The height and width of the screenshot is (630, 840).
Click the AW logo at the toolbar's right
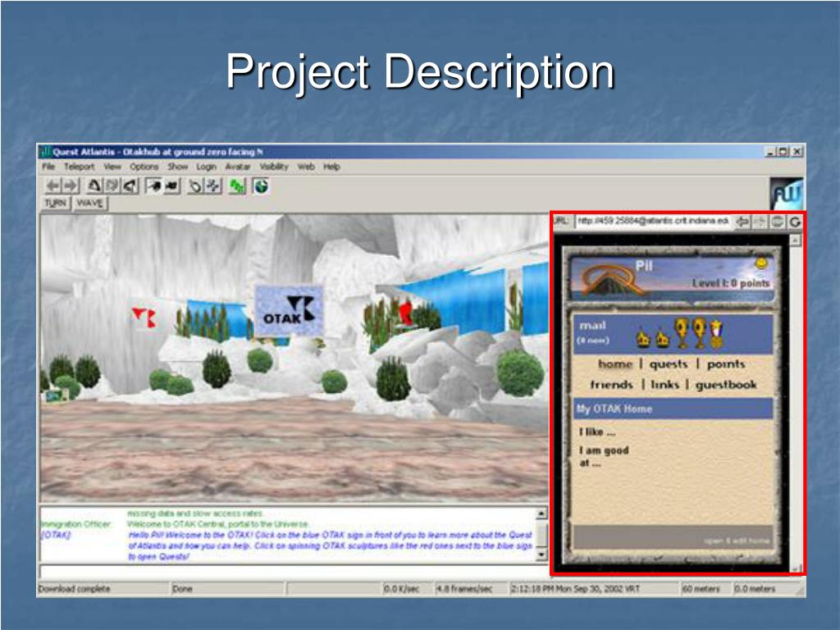point(787,194)
